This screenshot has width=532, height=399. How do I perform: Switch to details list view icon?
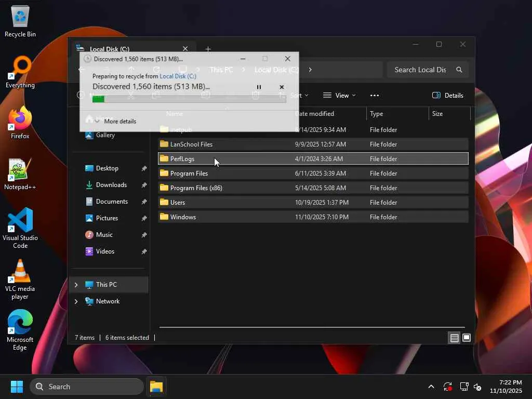coord(454,338)
